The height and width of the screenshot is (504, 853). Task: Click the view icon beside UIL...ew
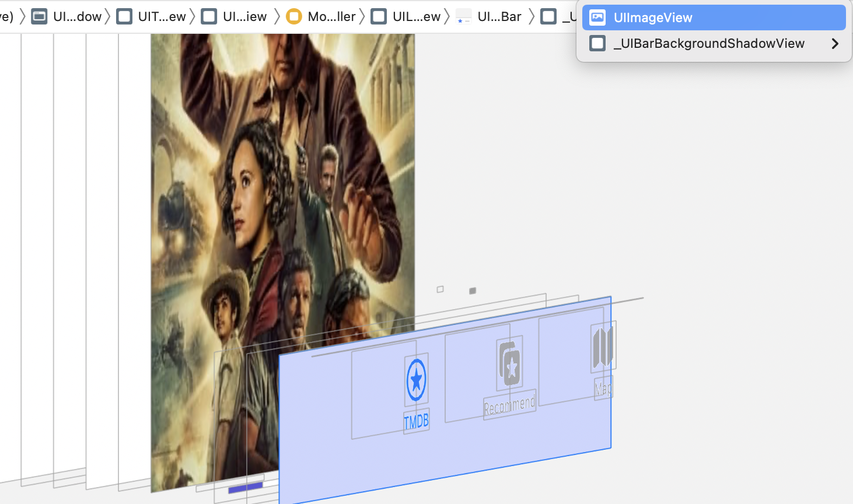tap(379, 16)
